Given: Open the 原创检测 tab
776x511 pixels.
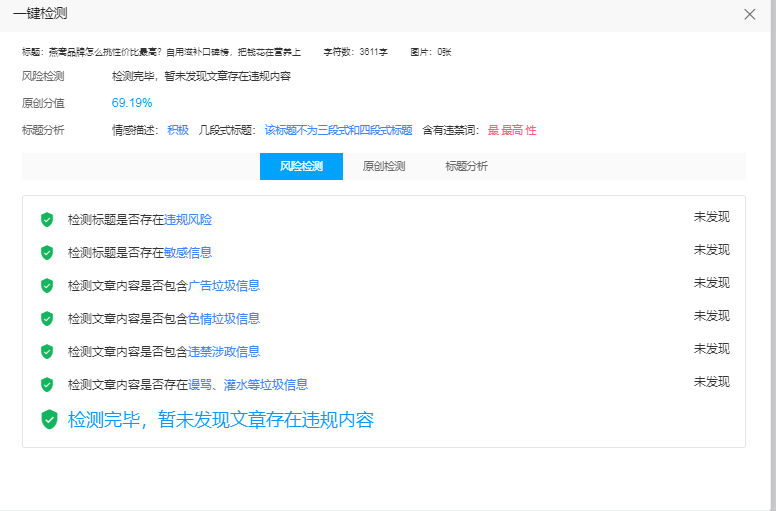Looking at the screenshot, I should point(384,167).
